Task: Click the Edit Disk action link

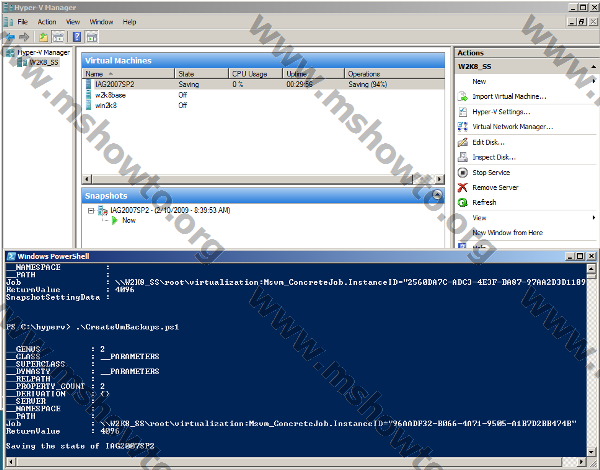Action: pyautogui.click(x=488, y=142)
